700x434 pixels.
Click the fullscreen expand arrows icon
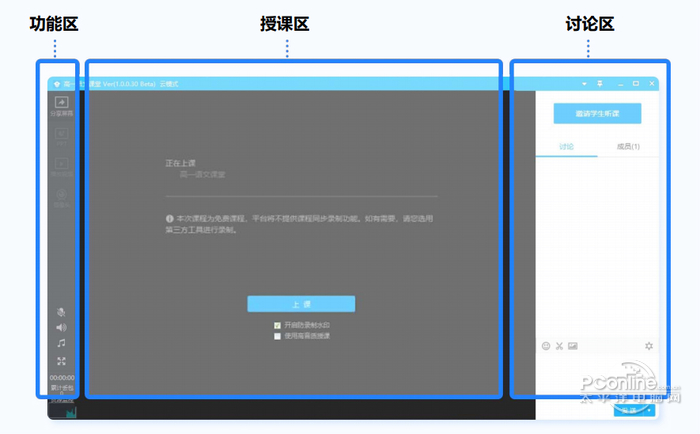tap(62, 361)
